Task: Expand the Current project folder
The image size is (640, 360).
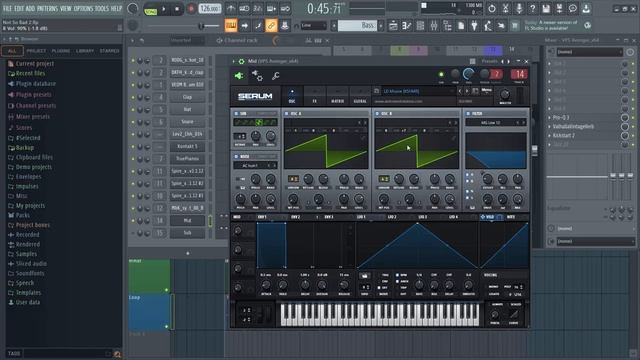Action: [35, 64]
